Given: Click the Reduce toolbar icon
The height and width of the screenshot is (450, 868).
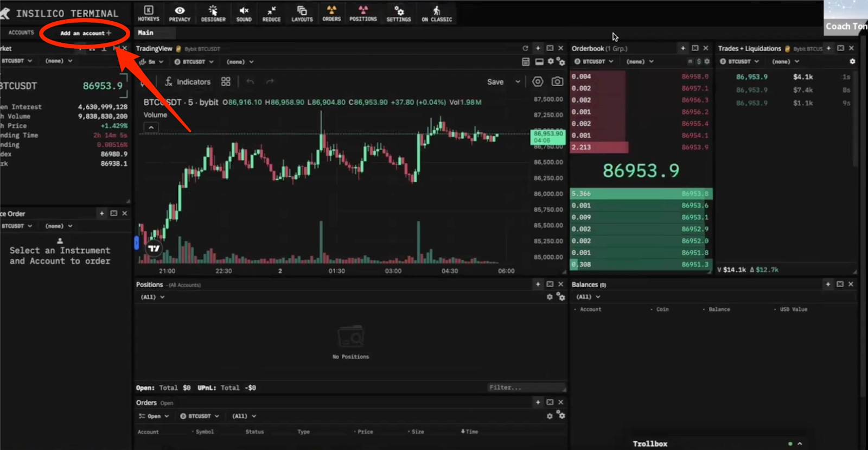Looking at the screenshot, I should [x=271, y=14].
